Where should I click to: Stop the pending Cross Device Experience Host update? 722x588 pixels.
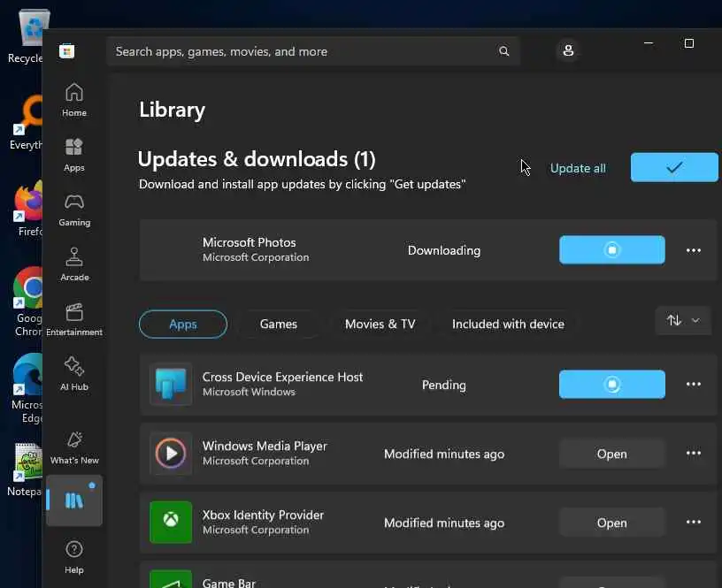tap(612, 384)
